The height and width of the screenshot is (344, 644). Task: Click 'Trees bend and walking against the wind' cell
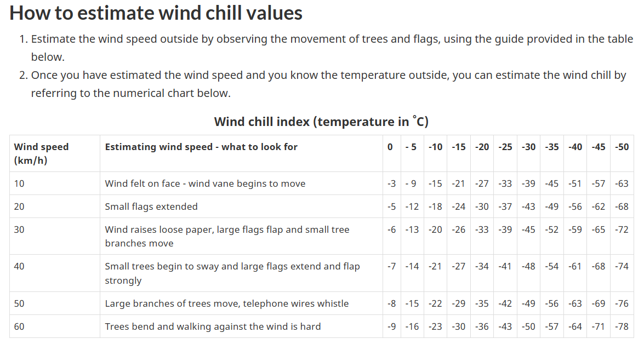coord(213,326)
